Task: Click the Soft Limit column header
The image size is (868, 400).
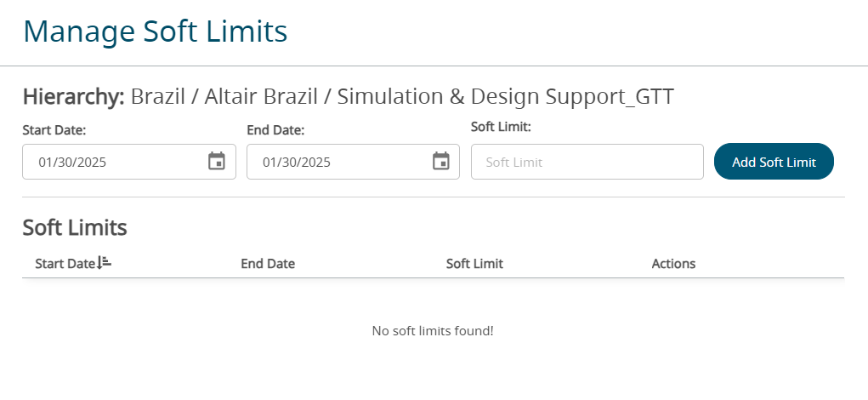Action: pyautogui.click(x=474, y=264)
